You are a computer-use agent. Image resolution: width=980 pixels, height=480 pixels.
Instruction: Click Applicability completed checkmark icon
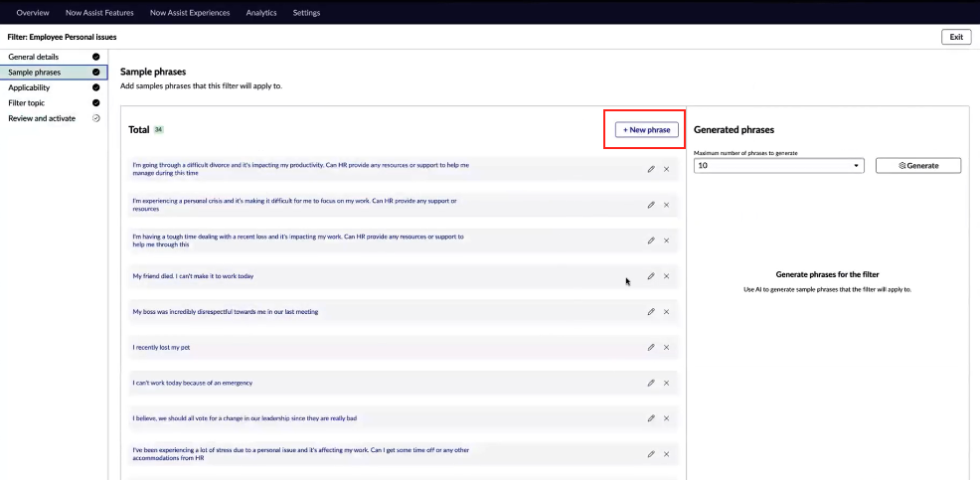click(x=96, y=87)
